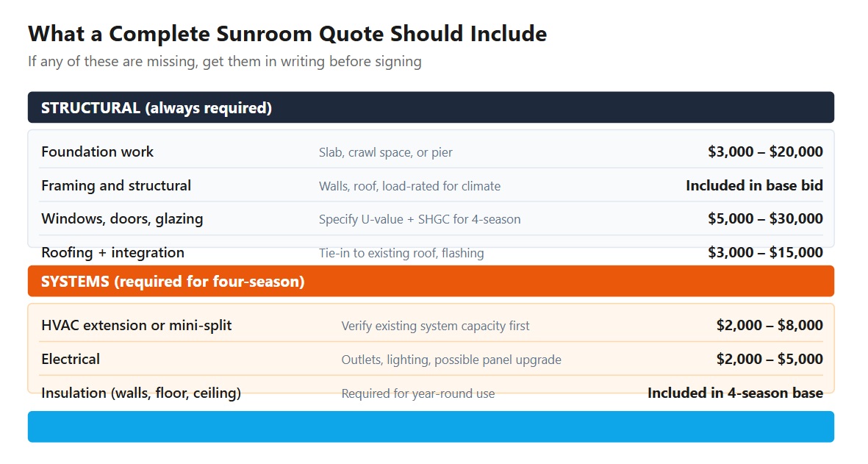Click the empty blue bar at the bottom

(430, 427)
